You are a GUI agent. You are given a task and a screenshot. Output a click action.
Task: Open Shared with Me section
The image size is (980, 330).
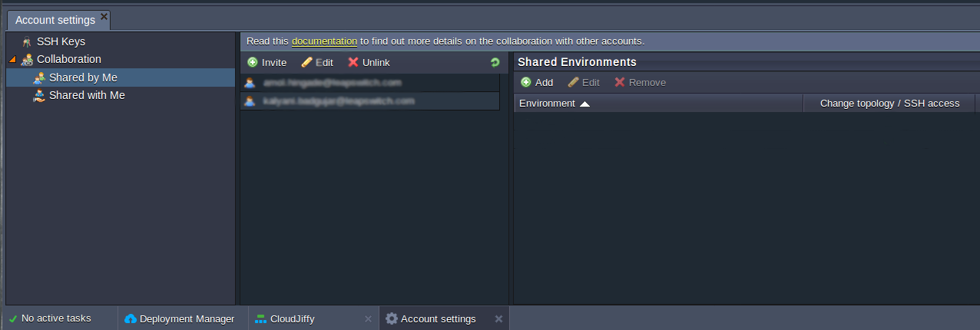[87, 95]
